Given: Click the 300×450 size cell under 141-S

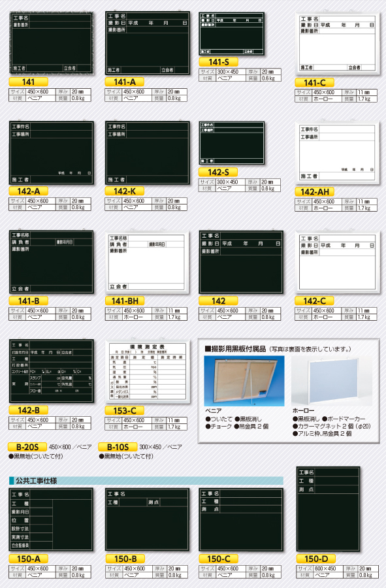Looking at the screenshot, I should [231, 72].
